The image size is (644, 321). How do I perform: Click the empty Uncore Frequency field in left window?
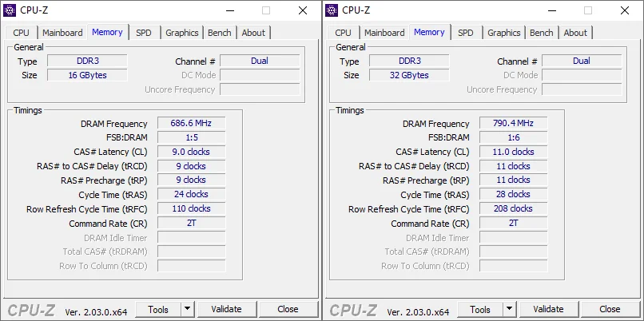(x=260, y=89)
